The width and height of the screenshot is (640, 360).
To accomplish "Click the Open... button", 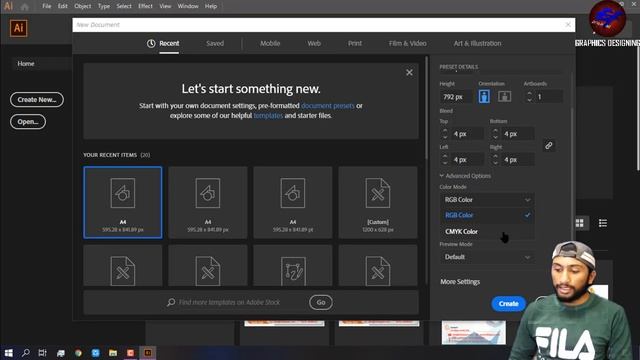I will pos(28,122).
